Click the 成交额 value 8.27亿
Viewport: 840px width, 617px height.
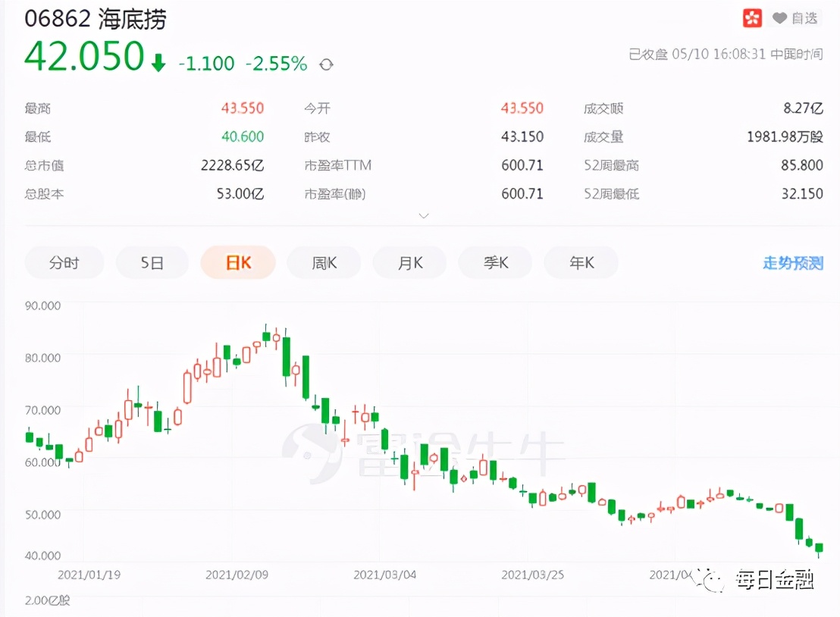[803, 108]
